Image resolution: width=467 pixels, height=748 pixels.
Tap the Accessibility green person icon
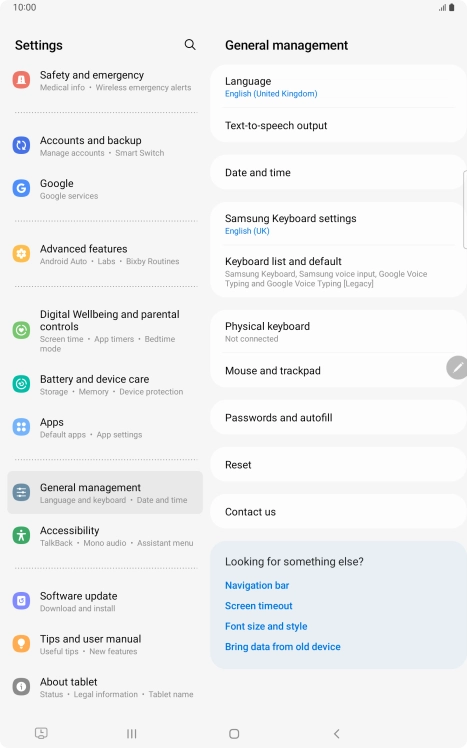(21, 535)
